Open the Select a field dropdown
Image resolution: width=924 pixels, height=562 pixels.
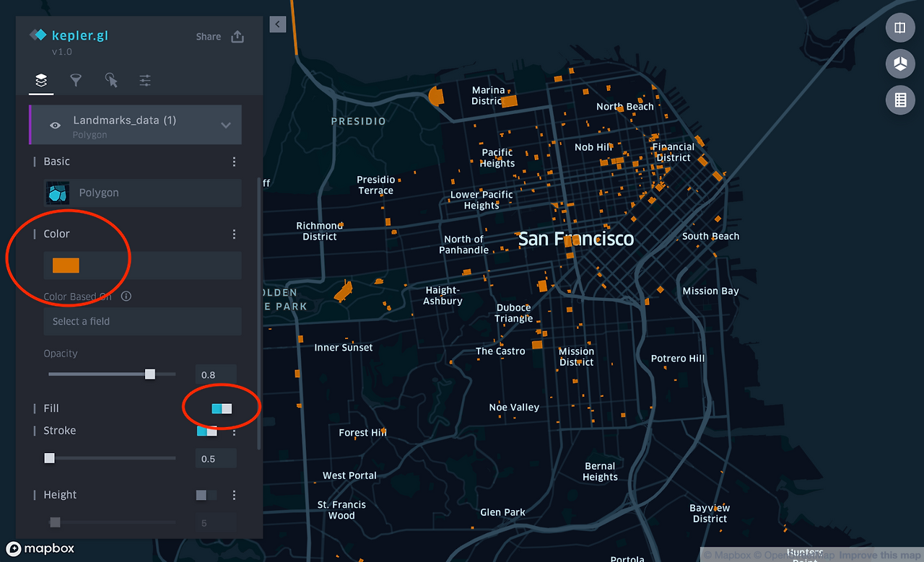pos(142,321)
